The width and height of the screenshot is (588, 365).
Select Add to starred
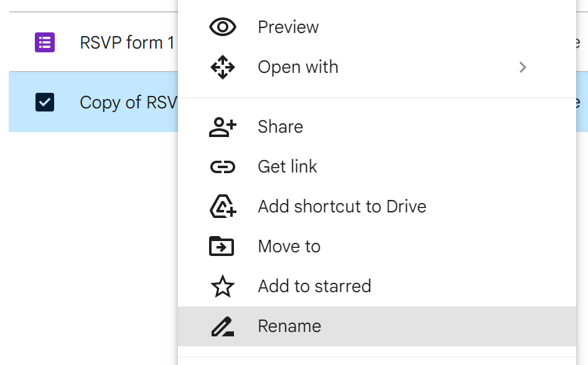coord(314,287)
